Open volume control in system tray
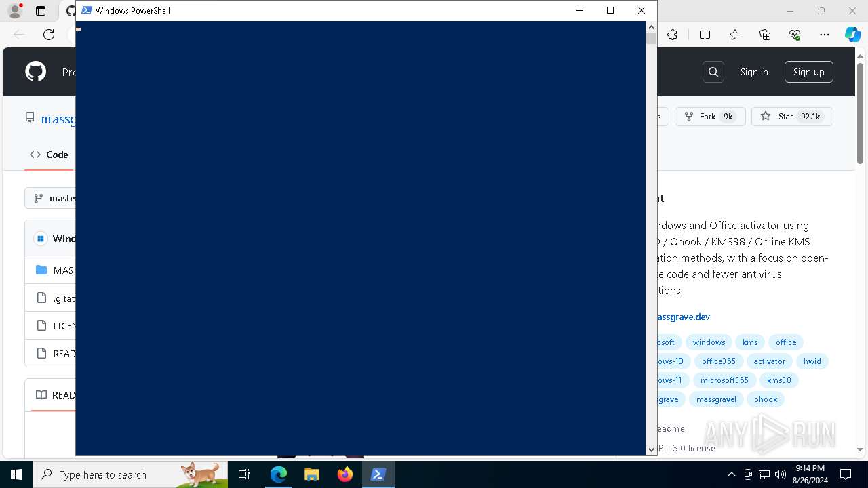 (781, 474)
